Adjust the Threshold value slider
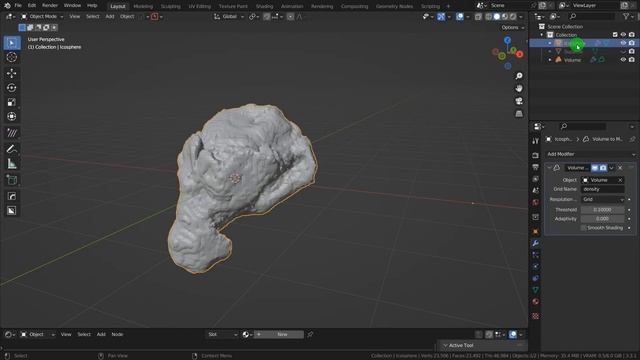This screenshot has height=360, width=640. [x=603, y=210]
